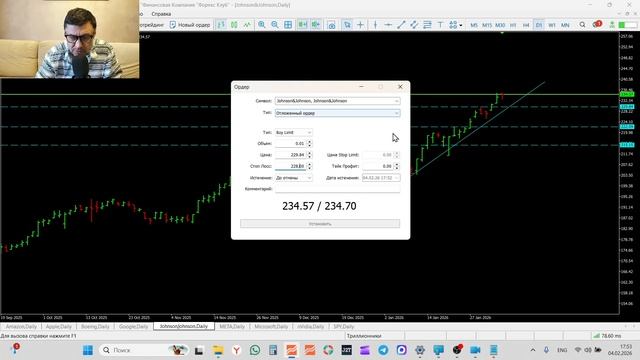Click the taskbar Поиск search box
The width and height of the screenshot is (640, 360).
144,350
